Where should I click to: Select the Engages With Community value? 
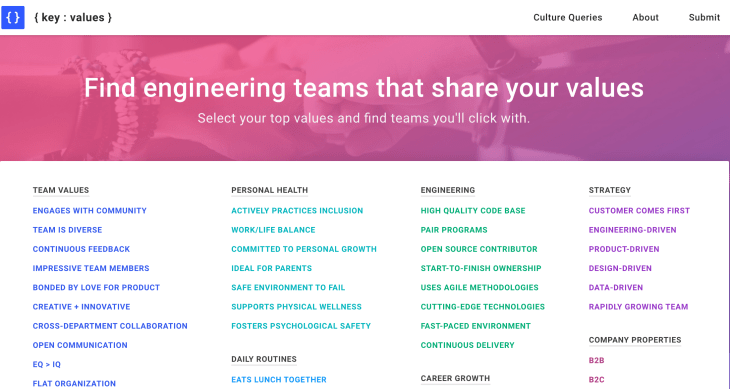[89, 211]
